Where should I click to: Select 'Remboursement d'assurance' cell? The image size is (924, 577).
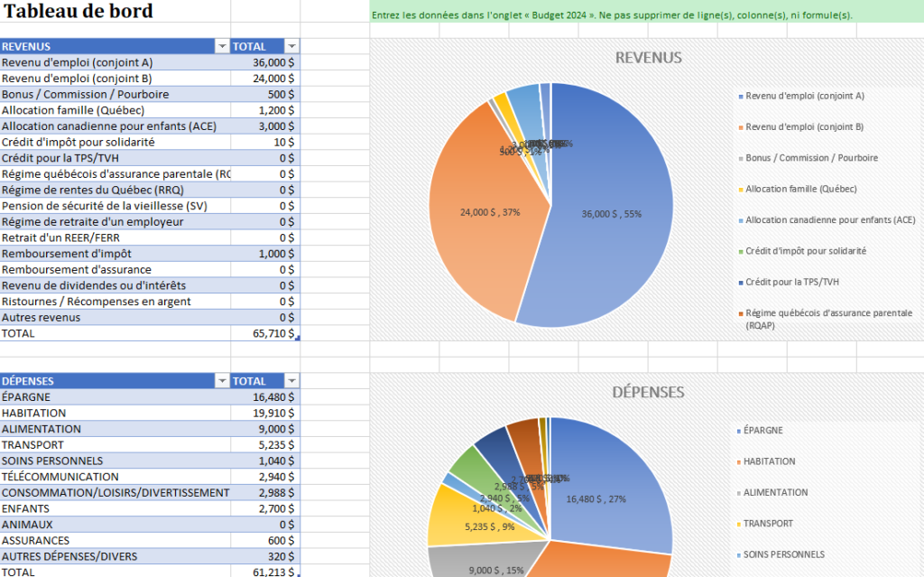(x=115, y=270)
